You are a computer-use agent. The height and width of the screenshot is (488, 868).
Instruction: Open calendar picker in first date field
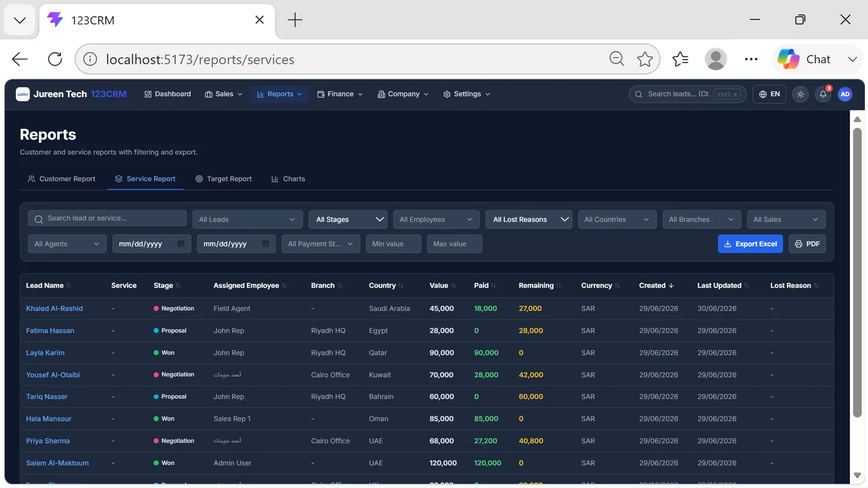coord(181,244)
